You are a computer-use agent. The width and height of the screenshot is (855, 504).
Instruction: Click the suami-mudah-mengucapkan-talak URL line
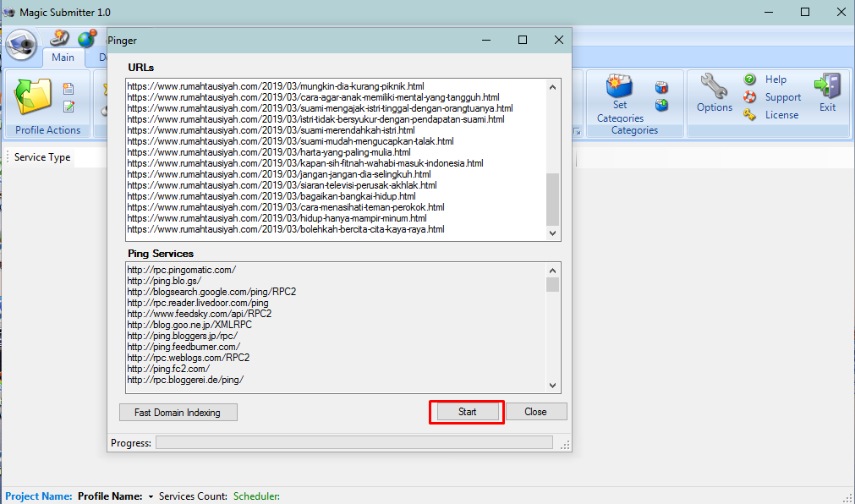pyautogui.click(x=291, y=141)
